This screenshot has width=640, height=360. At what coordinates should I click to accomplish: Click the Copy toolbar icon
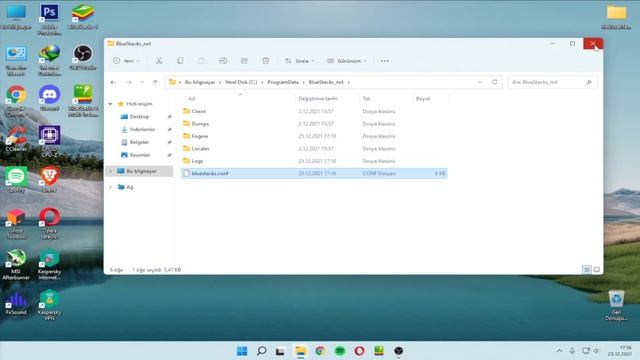pyautogui.click(x=180, y=61)
